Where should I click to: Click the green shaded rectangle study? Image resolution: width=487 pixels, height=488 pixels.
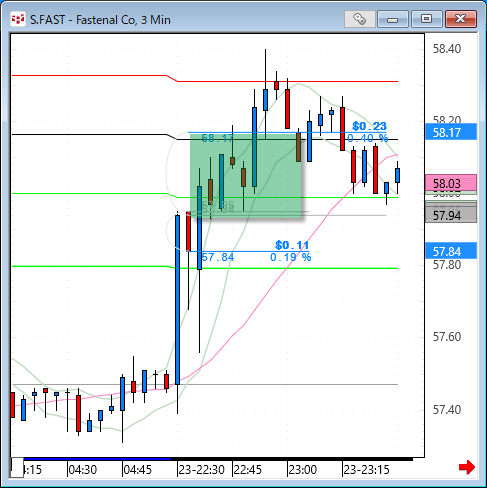coord(246,175)
